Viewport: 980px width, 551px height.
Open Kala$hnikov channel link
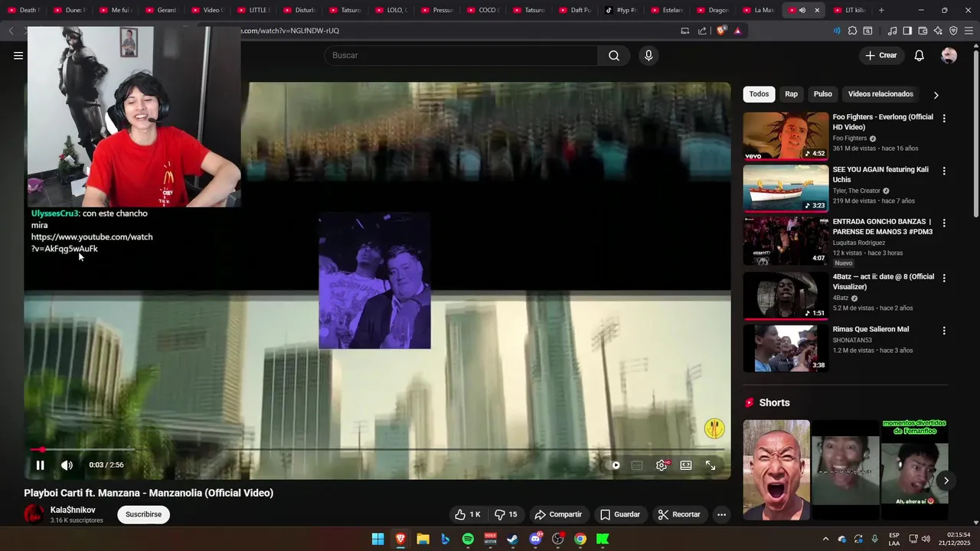pyautogui.click(x=73, y=510)
